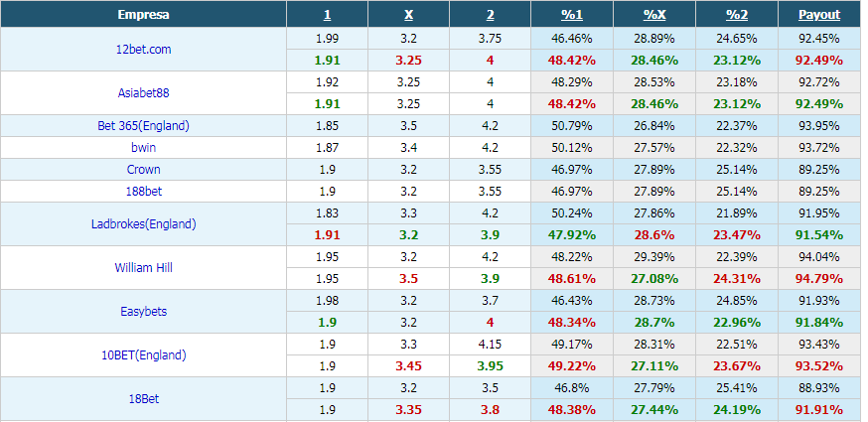Click 12bet.com opening %1 value 46.46%
Screen dimensions: 868x422
tap(572, 39)
